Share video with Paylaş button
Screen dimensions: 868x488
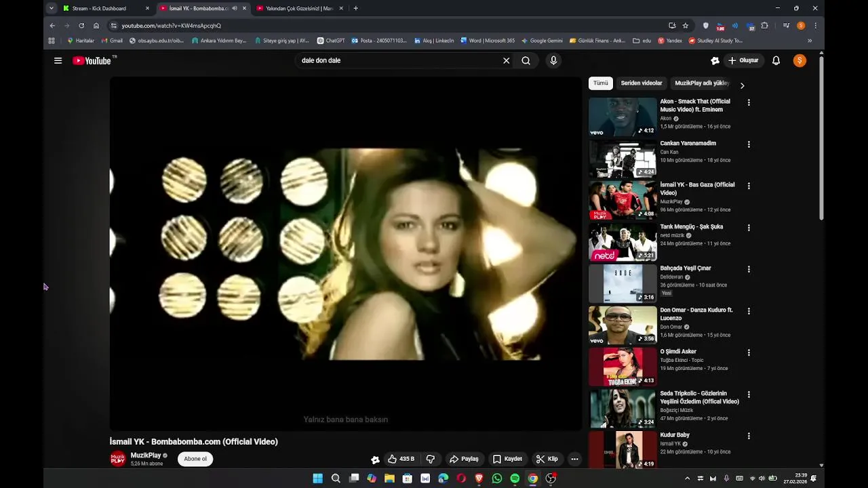pos(465,459)
